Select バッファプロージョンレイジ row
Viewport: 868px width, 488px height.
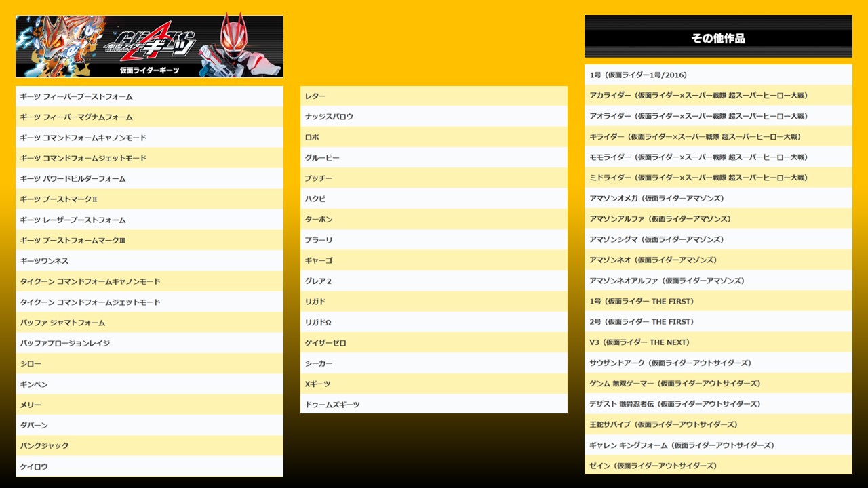(149, 343)
